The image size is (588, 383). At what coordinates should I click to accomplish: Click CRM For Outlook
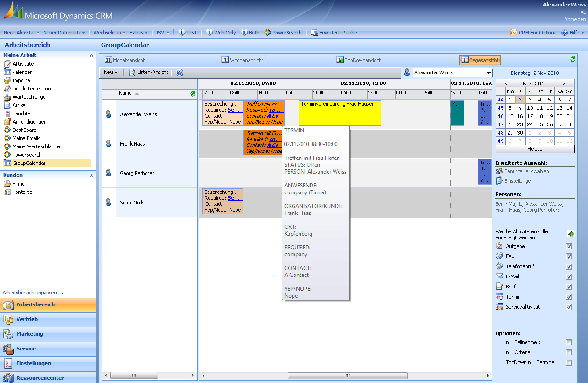[x=533, y=33]
